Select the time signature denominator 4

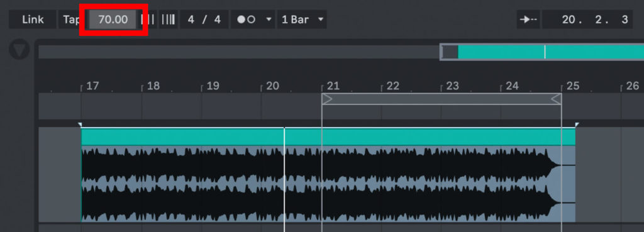coord(217,19)
